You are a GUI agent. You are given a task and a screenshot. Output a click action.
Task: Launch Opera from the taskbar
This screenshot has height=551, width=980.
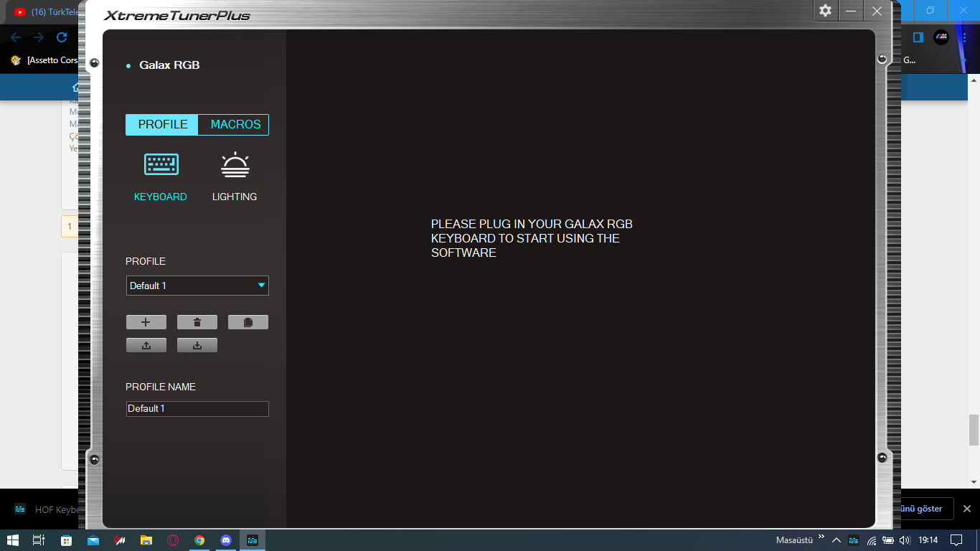coord(173,540)
